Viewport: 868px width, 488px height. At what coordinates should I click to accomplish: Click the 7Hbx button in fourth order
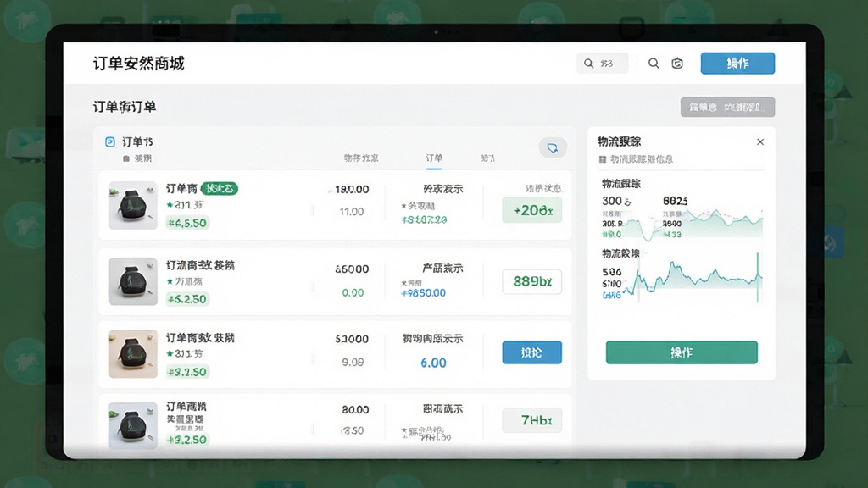pyautogui.click(x=531, y=420)
